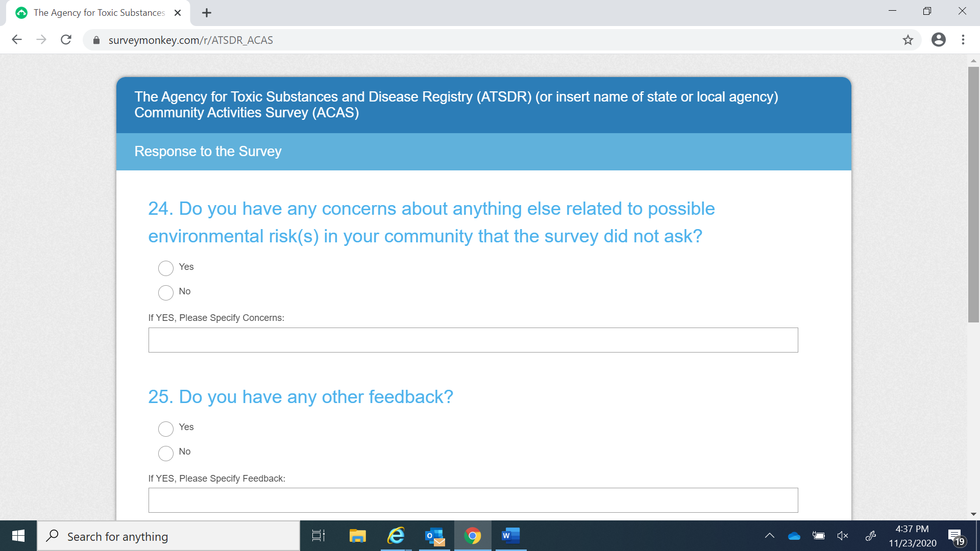
Task: Click the Specify Concerns text field
Action: coord(473,340)
